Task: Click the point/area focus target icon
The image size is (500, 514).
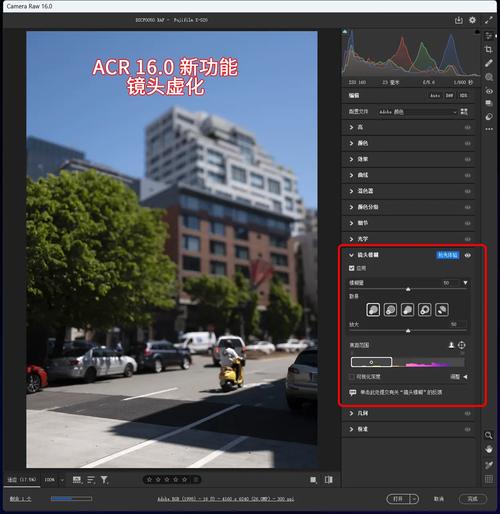Action: click(x=462, y=345)
